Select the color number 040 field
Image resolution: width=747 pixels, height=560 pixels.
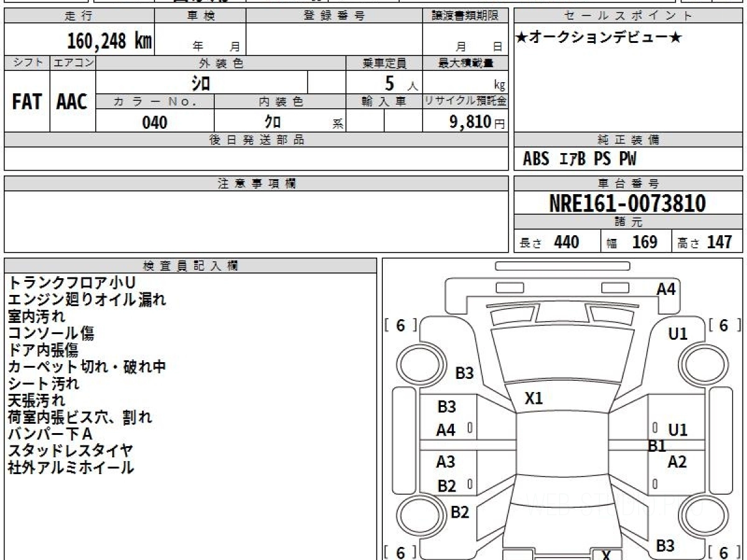154,123
